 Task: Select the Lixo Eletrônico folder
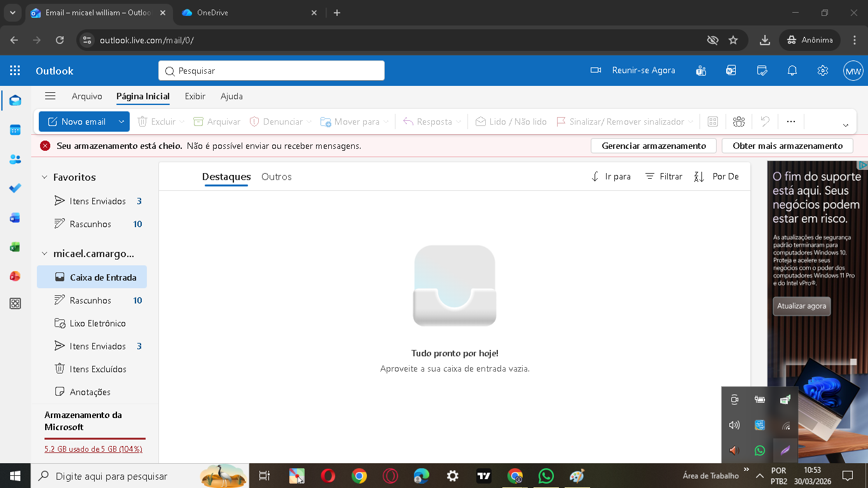point(92,323)
